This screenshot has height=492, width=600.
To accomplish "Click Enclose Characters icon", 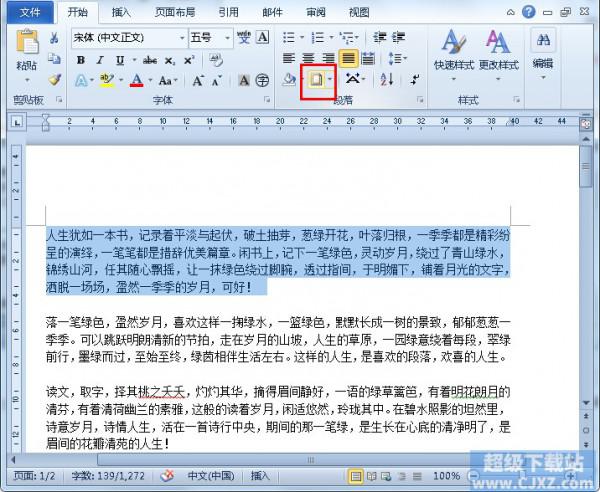I will coord(262,81).
